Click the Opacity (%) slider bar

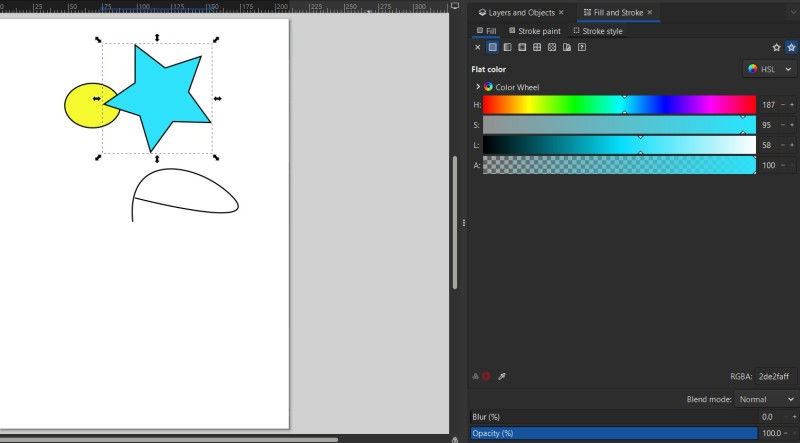click(x=613, y=433)
